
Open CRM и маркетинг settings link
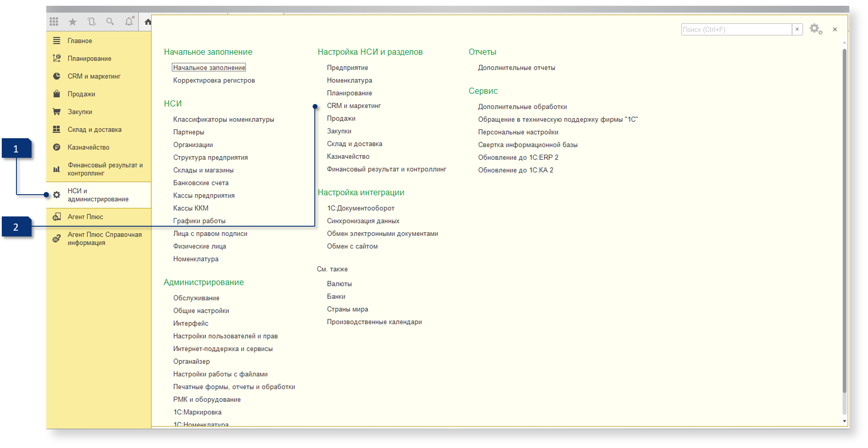click(x=354, y=106)
